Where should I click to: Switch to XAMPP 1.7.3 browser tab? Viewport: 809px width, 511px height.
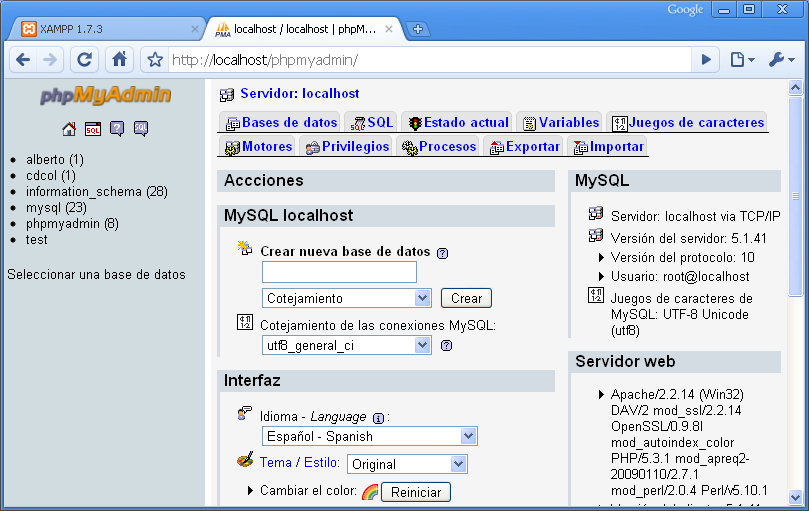tap(106, 29)
